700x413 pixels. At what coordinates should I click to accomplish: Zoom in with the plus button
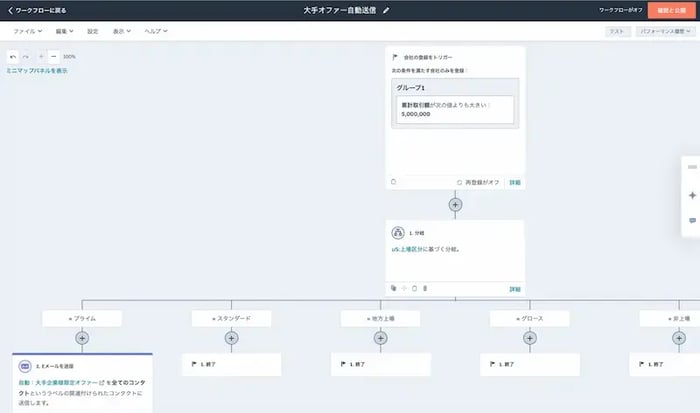coord(41,57)
